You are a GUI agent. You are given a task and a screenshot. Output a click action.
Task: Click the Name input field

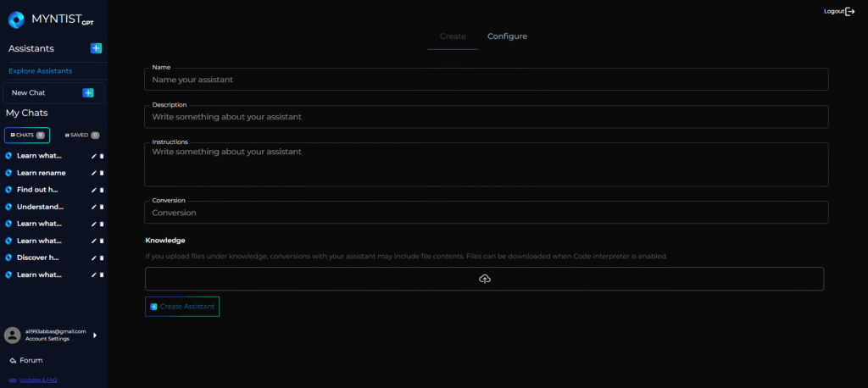tap(486, 80)
